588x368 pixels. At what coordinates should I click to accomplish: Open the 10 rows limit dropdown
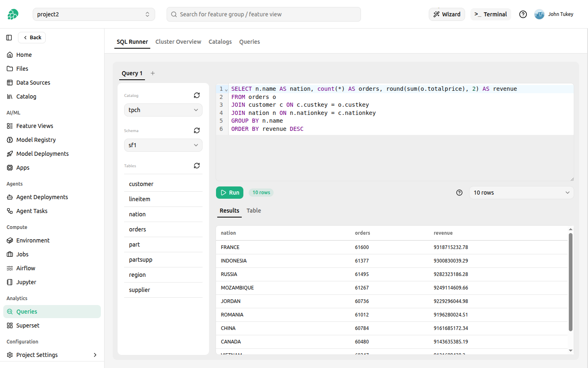521,193
